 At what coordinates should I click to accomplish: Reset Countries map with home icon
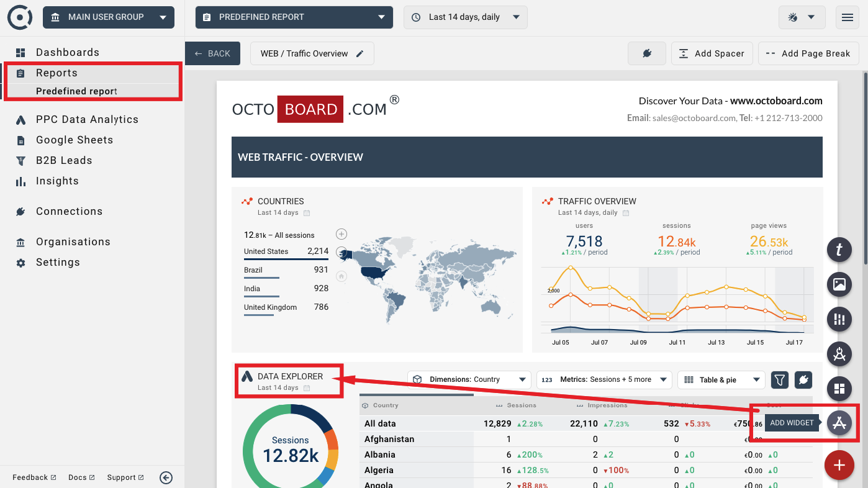[341, 276]
